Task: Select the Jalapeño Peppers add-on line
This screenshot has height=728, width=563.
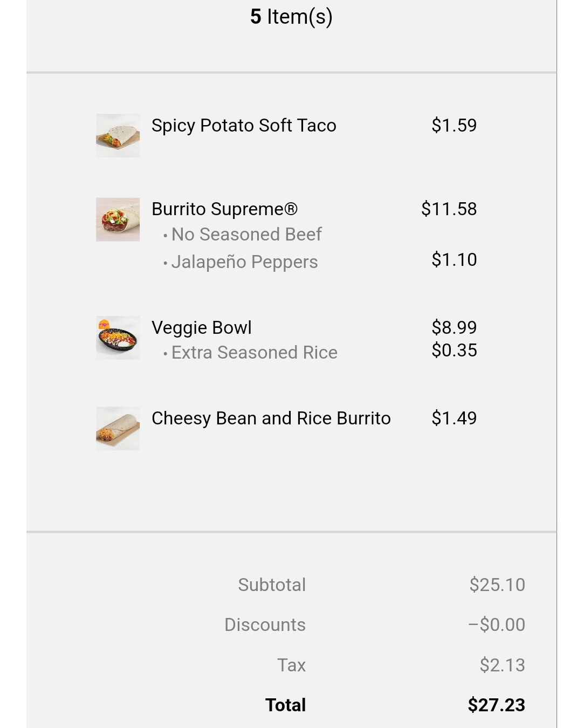Action: (244, 262)
